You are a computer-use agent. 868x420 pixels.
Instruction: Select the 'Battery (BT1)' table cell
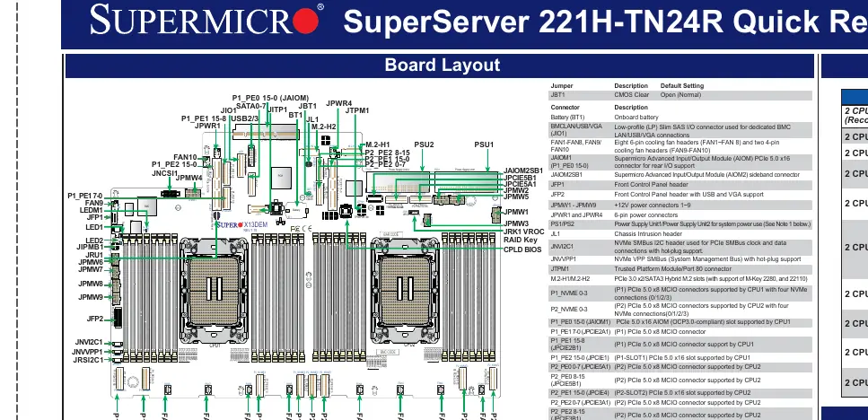pyautogui.click(x=567, y=118)
